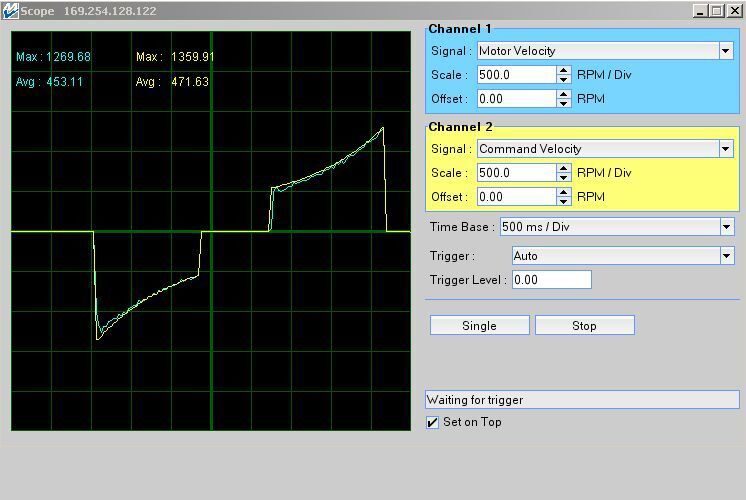Click the Channel 1 Avg 453.11 readout
746x500 pixels.
pyautogui.click(x=49, y=82)
